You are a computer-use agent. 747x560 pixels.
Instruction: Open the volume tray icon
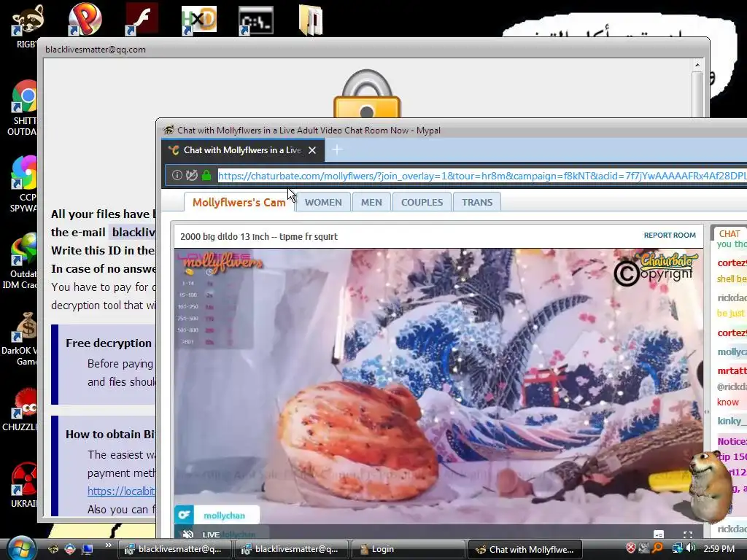pyautogui.click(x=690, y=548)
